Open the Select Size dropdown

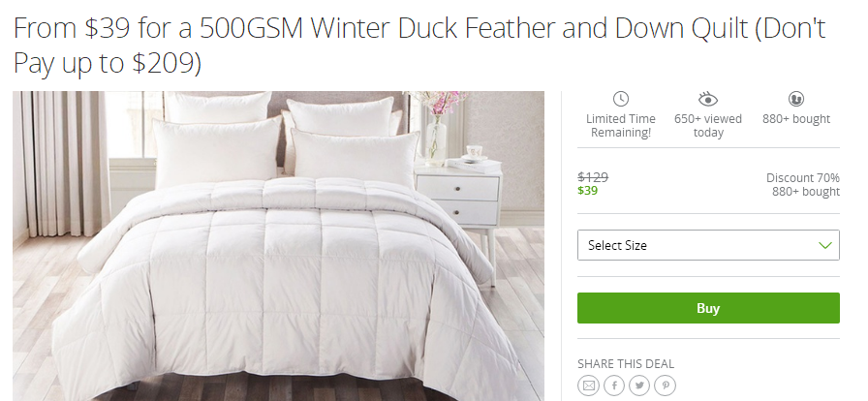point(708,245)
